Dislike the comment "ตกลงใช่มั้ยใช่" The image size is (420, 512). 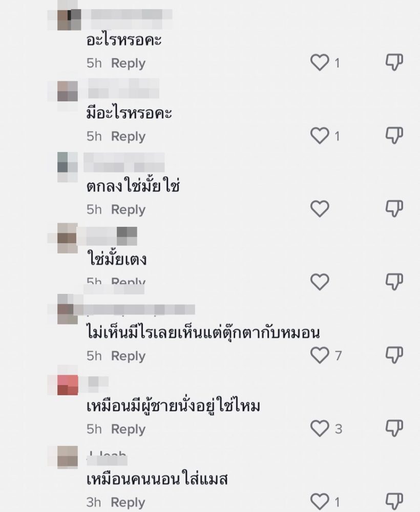tap(394, 209)
